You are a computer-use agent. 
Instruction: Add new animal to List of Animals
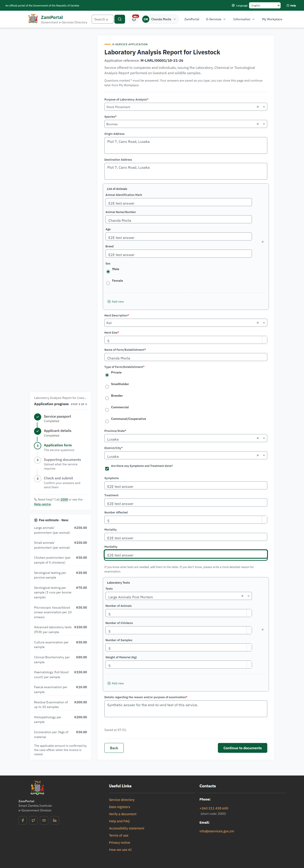click(x=116, y=302)
